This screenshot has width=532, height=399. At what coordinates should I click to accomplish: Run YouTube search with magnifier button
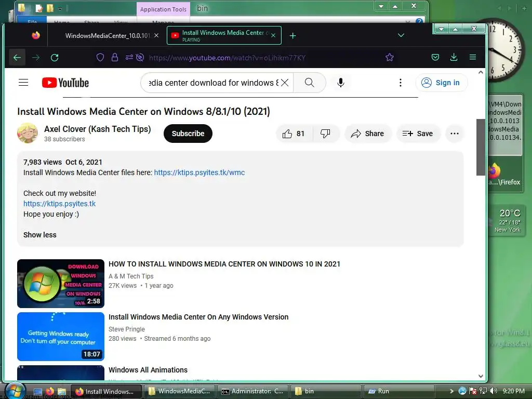click(310, 83)
